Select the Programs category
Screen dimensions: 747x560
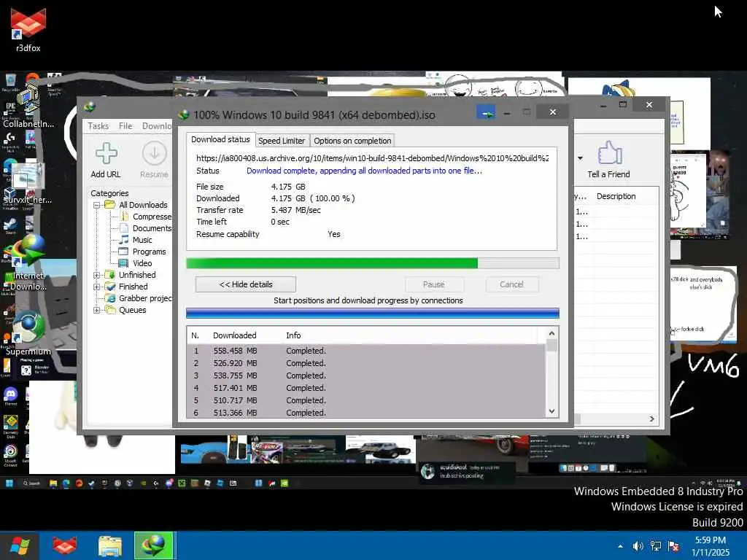[x=143, y=252]
